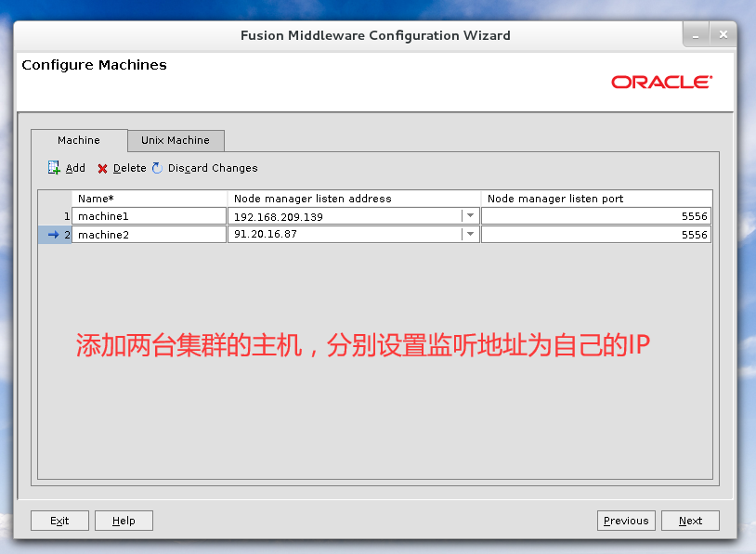Click the Exit button
756x554 pixels.
pos(59,521)
